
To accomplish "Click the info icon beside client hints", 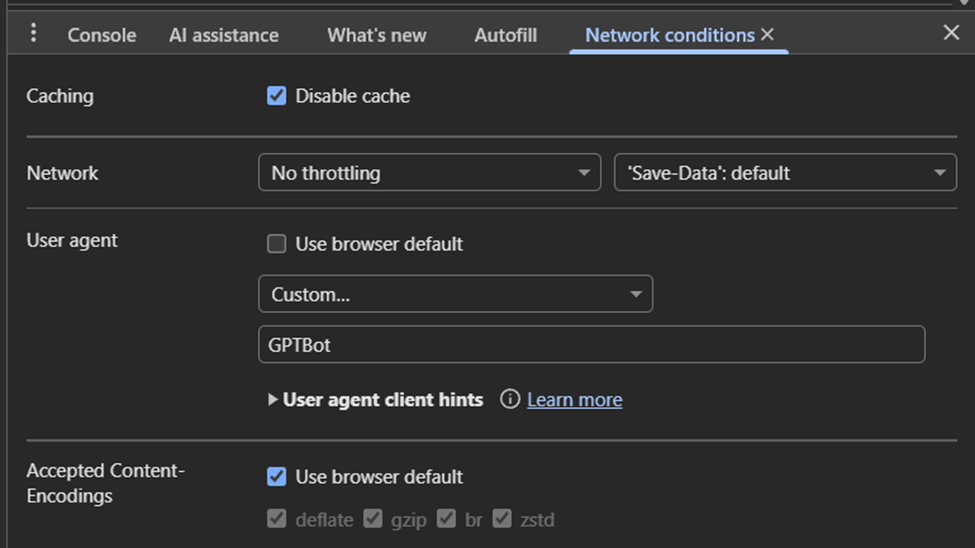I will (510, 399).
